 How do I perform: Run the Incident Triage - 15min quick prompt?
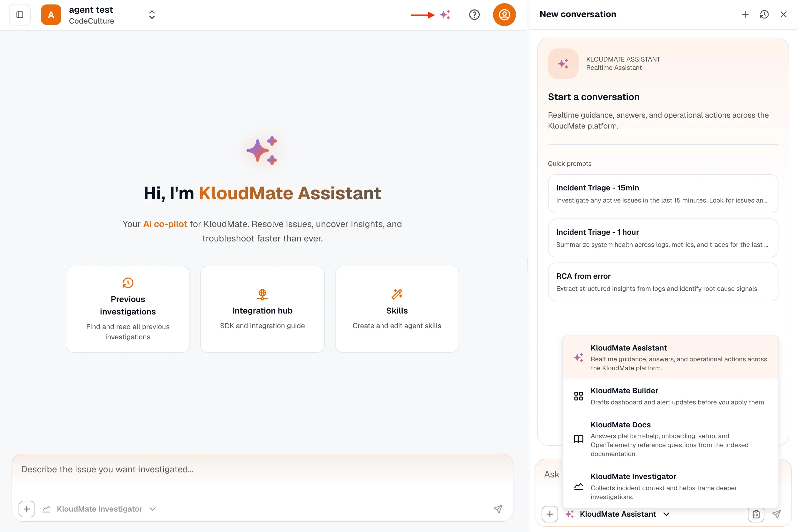pyautogui.click(x=663, y=194)
